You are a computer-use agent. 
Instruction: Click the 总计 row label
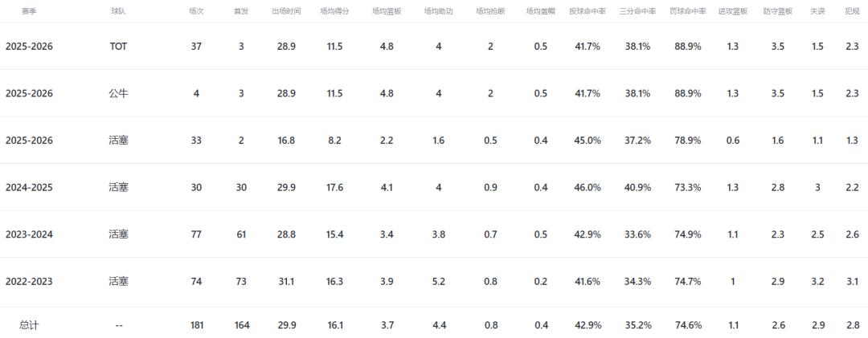[x=29, y=325]
